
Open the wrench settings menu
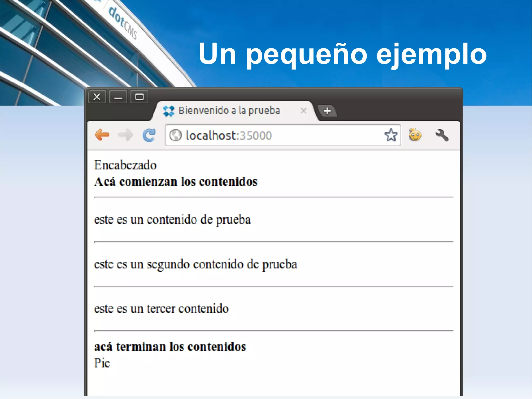(442, 135)
